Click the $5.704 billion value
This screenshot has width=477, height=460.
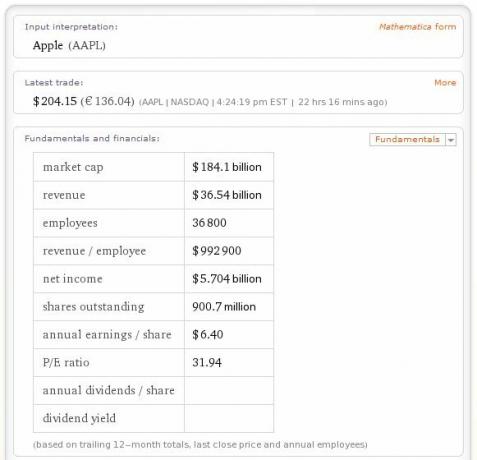tap(227, 279)
